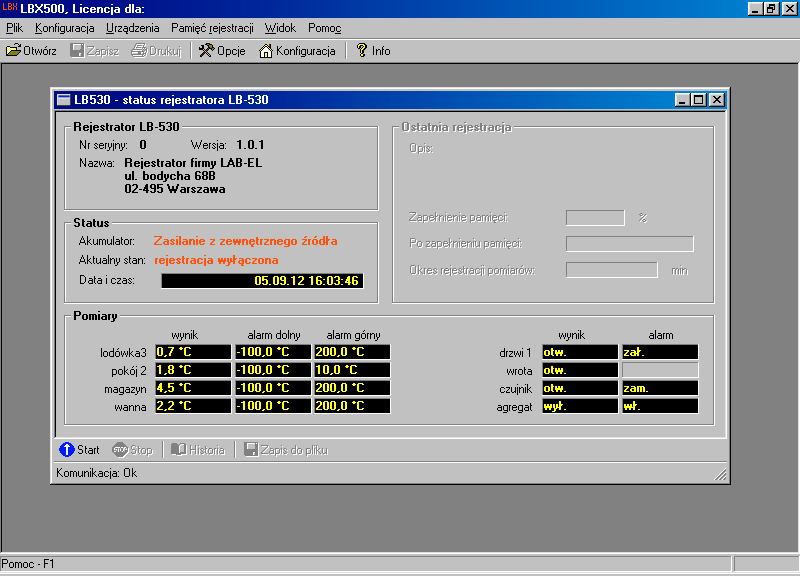Click Zasilanie z zewnętrznego źródła status text

[x=245, y=241]
